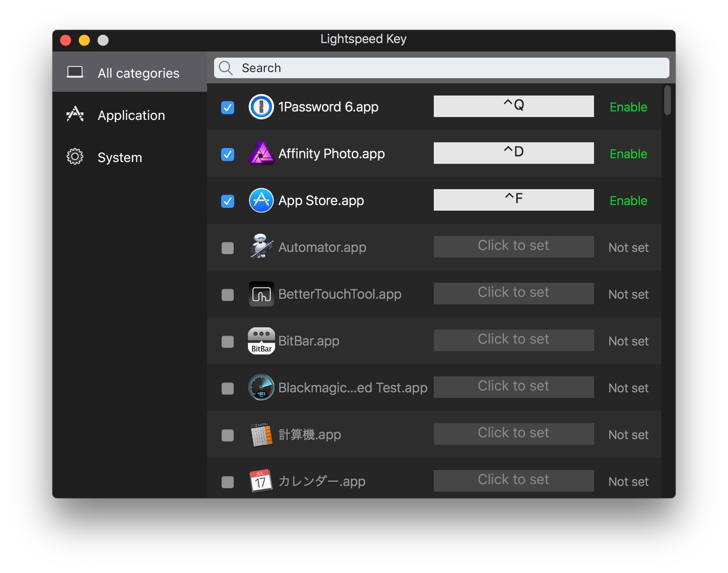The width and height of the screenshot is (728, 573).
Task: Click the 1Password 6 app icon
Action: pos(261,107)
